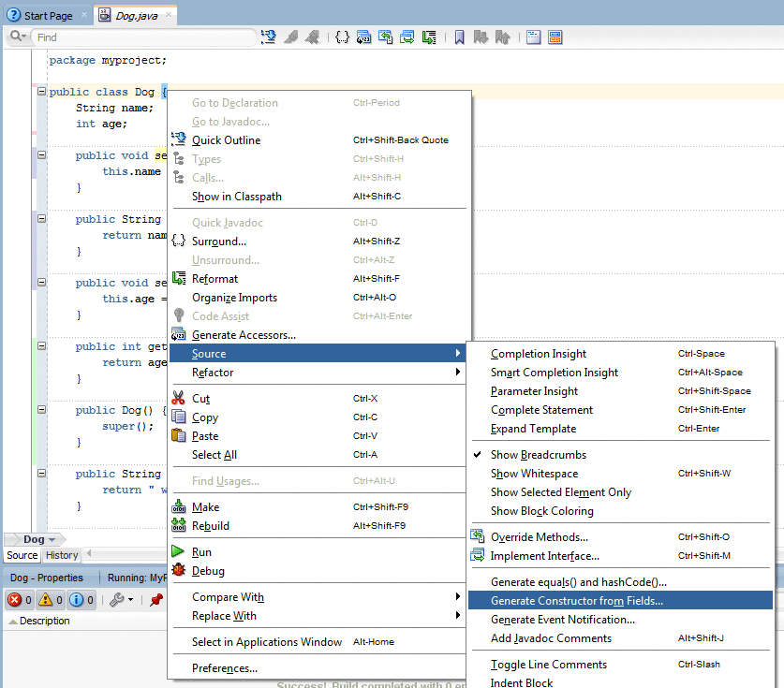Click the clear all highlights toolbar icon
The width and height of the screenshot is (784, 688).
[x=312, y=37]
